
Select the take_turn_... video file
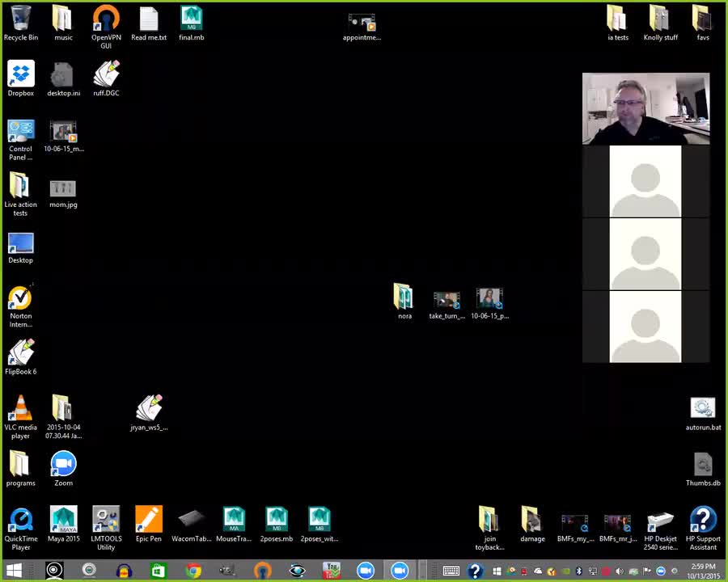point(447,304)
